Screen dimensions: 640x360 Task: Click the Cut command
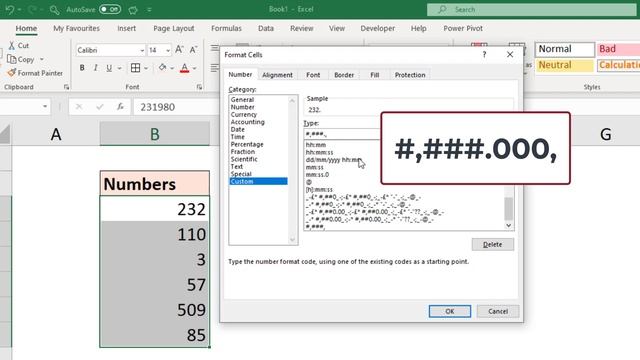click(x=19, y=46)
